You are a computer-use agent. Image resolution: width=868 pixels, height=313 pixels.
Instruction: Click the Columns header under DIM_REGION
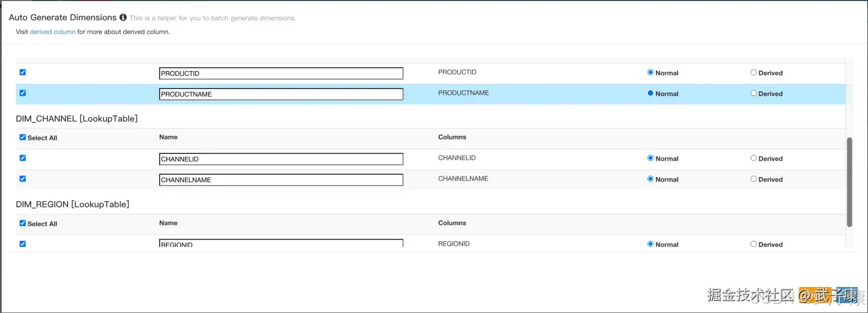pos(452,223)
